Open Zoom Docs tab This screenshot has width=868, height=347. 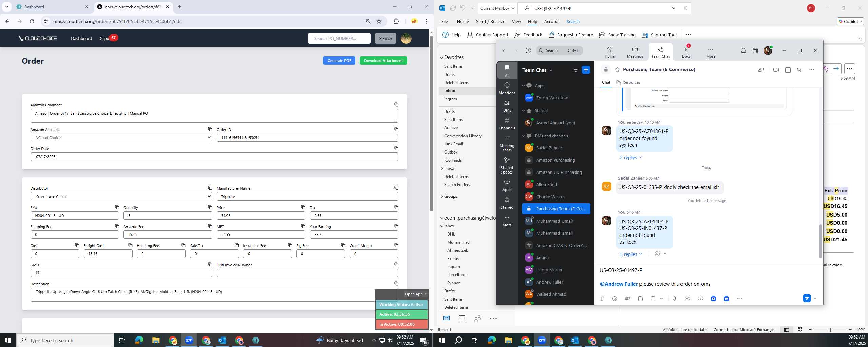click(686, 53)
